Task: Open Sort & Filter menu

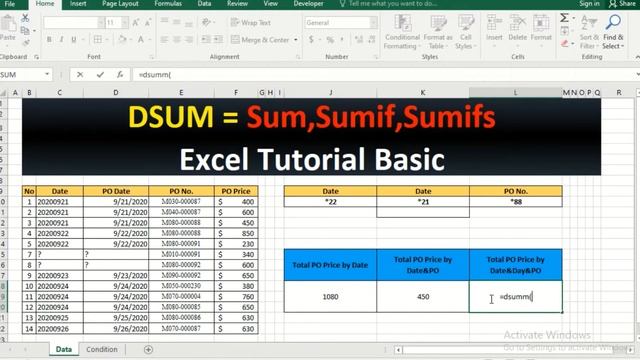Action: (589, 32)
